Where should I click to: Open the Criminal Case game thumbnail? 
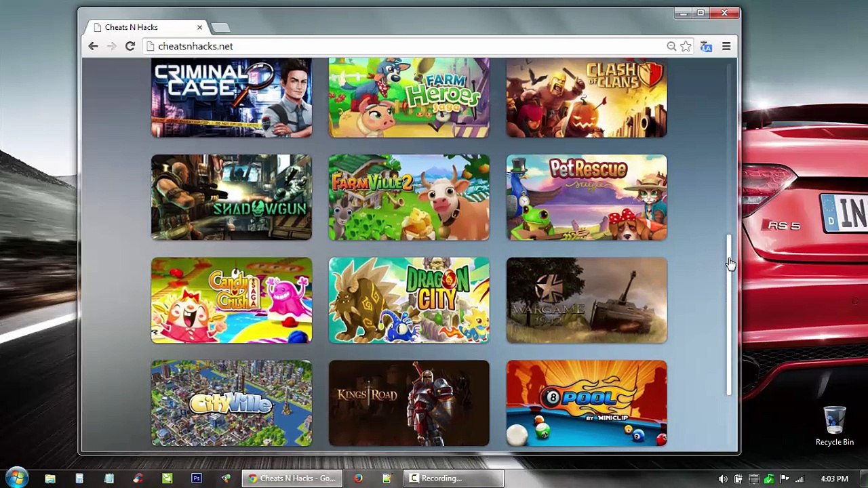pos(232,98)
